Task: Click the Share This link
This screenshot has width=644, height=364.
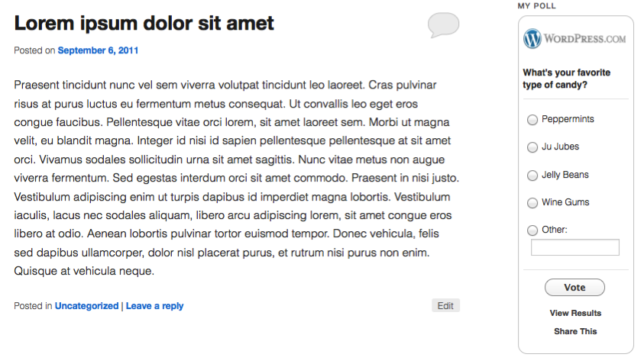Action: pos(575,331)
